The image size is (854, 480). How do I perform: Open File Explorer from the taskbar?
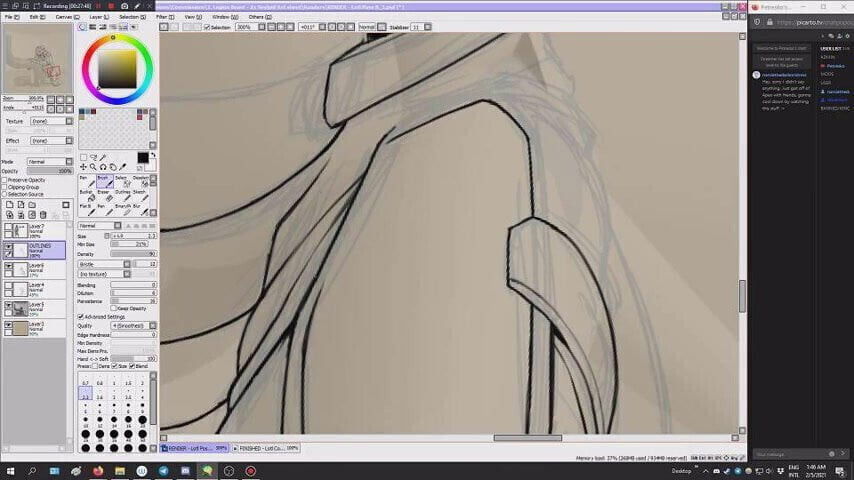(x=120, y=471)
